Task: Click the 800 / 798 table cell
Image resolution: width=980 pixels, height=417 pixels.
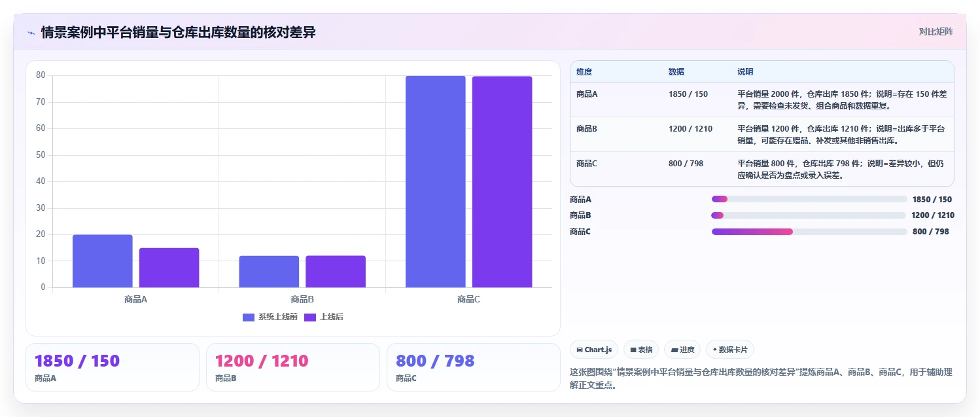Action: click(x=686, y=164)
